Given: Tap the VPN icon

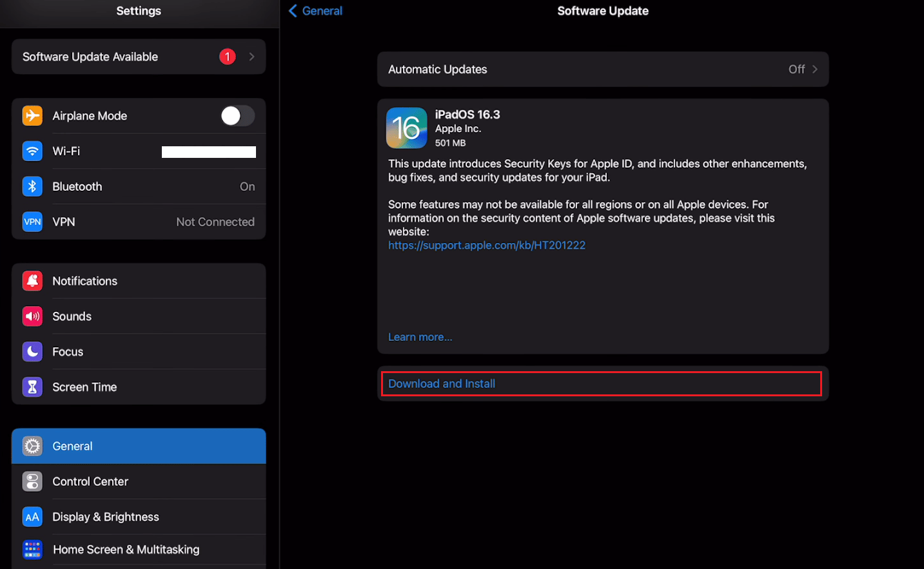Looking at the screenshot, I should [32, 222].
